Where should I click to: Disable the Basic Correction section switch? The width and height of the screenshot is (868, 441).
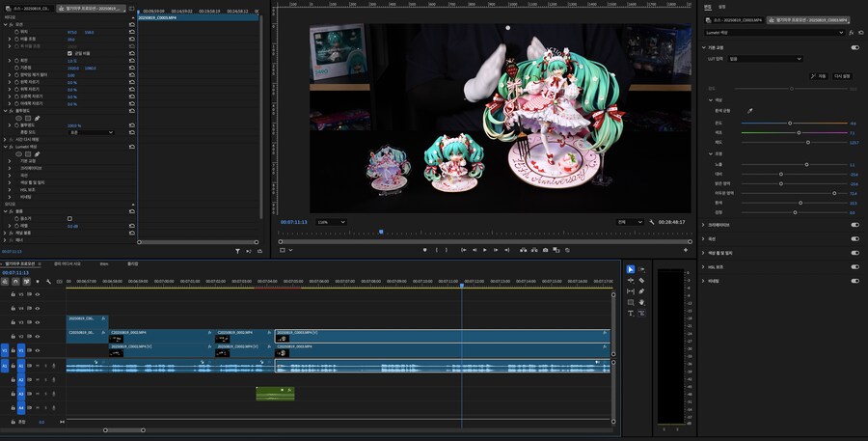(x=855, y=47)
